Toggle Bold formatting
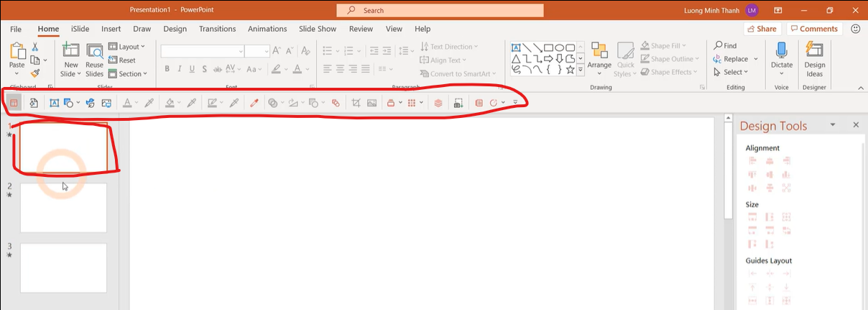Image resolution: width=868 pixels, height=310 pixels. coord(167,69)
